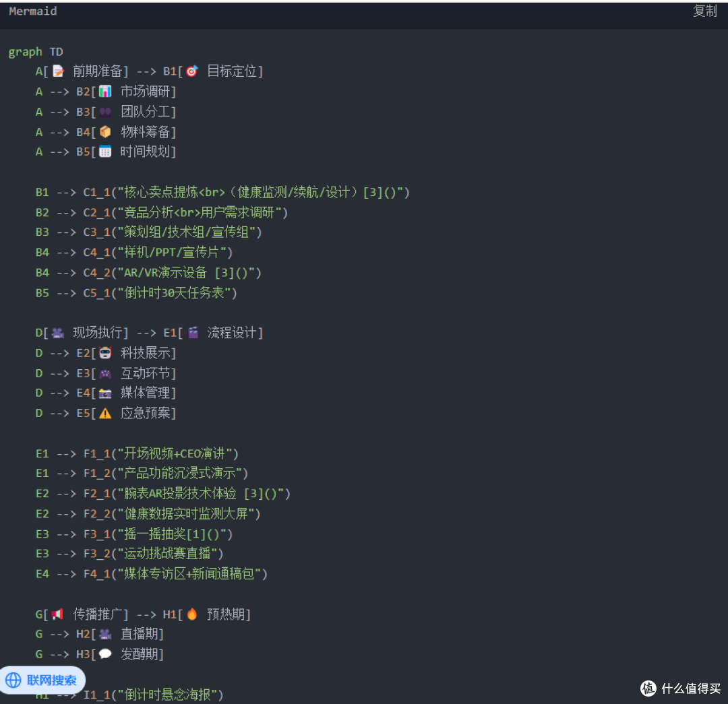Click the text 科技展示

pyautogui.click(x=146, y=353)
